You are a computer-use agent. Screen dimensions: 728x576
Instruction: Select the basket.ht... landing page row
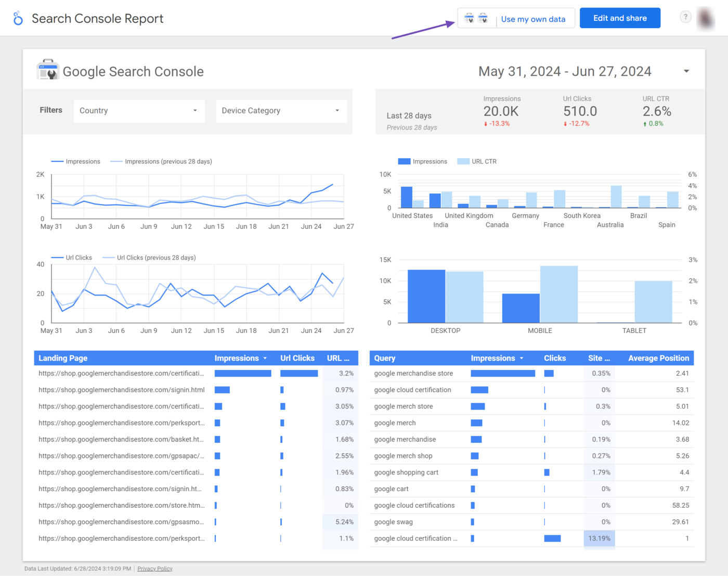196,439
